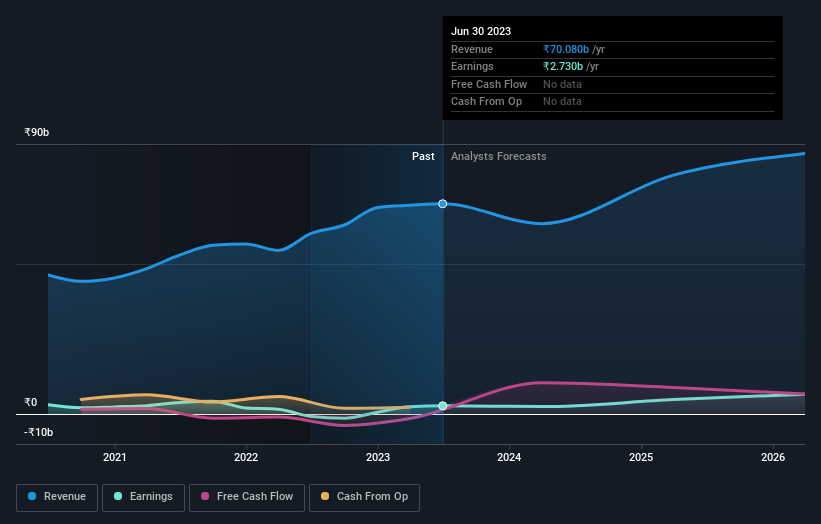Click the Jun 30 2023 tooltip date
821x524 pixels.
481,31
